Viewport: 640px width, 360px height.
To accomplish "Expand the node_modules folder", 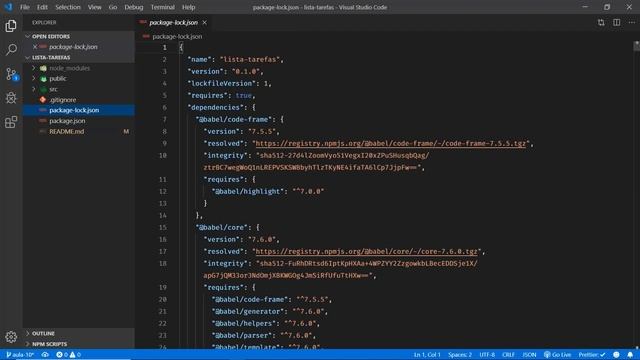I will click(x=34, y=68).
